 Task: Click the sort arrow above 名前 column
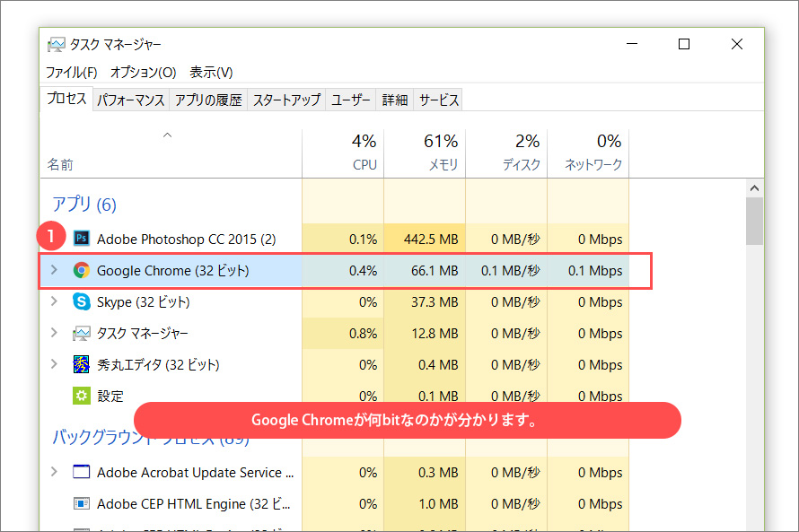point(167,135)
